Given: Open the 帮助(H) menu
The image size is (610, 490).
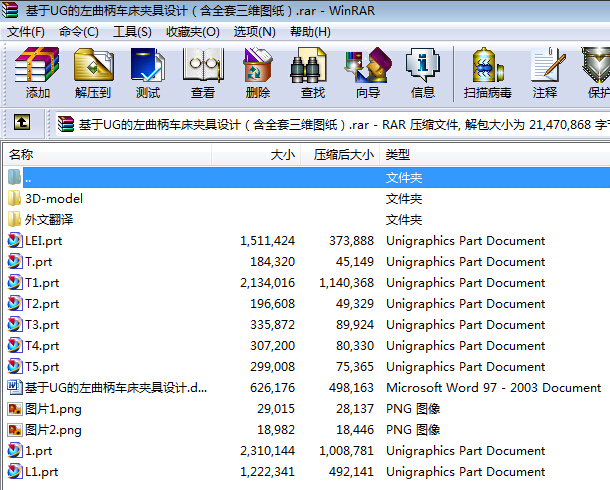Looking at the screenshot, I should (x=310, y=32).
